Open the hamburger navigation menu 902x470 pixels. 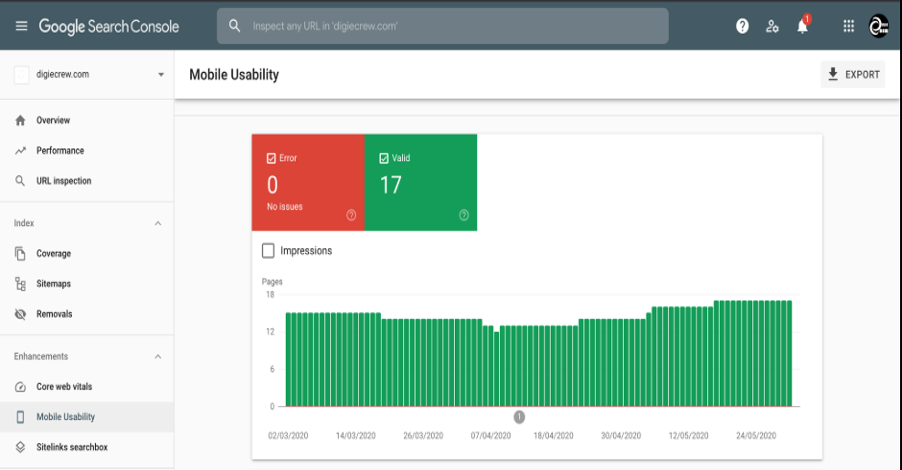(x=21, y=26)
